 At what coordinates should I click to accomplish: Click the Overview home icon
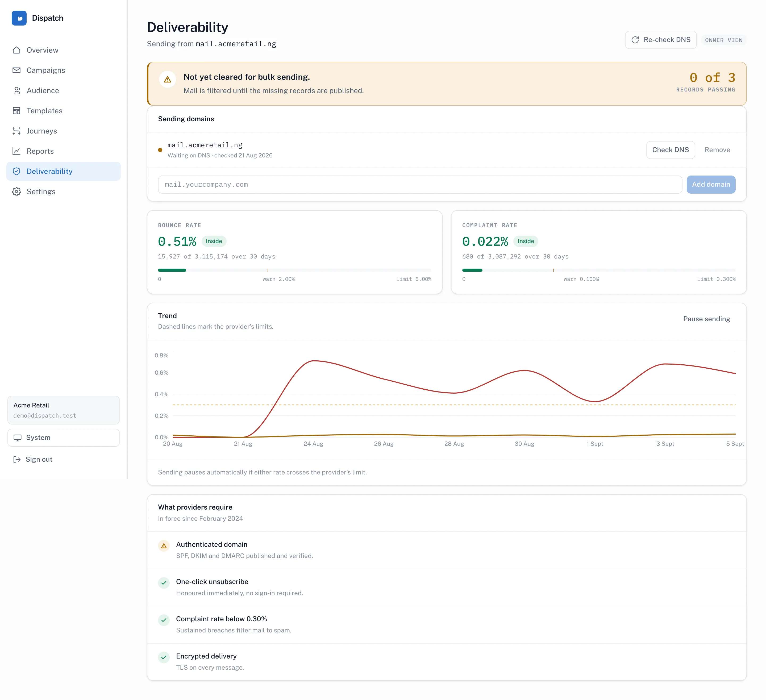[16, 50]
